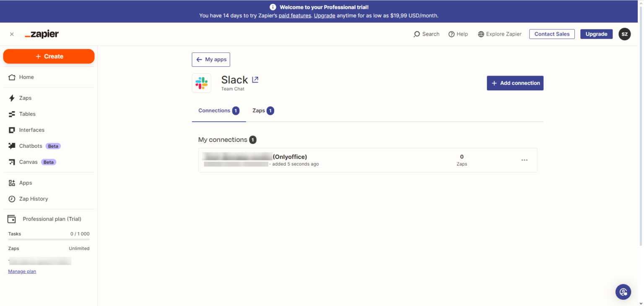Viewport: 644px width, 306px height.
Task: Click the orange Create button
Action: tap(49, 56)
